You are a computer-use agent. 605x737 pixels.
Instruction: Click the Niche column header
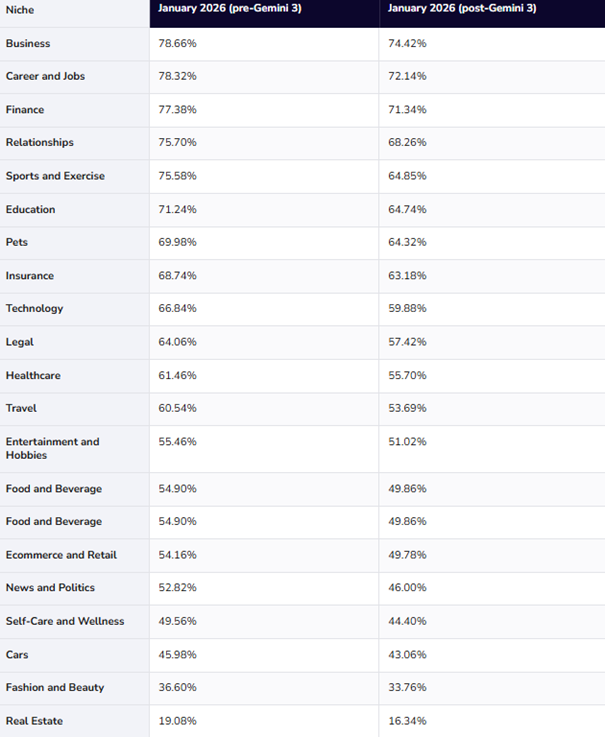[20, 10]
